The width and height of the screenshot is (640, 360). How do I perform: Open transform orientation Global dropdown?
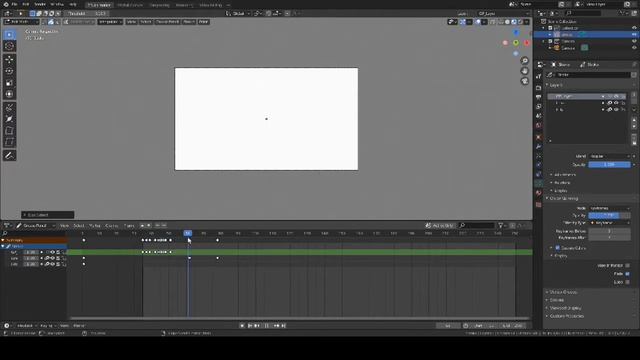point(238,13)
